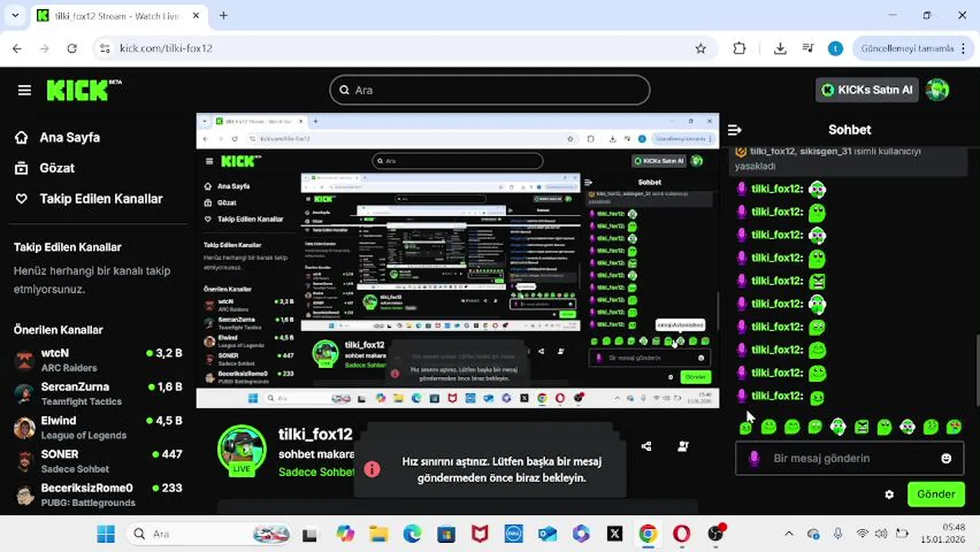
Task: Open the emoji picker in message box
Action: click(x=946, y=458)
